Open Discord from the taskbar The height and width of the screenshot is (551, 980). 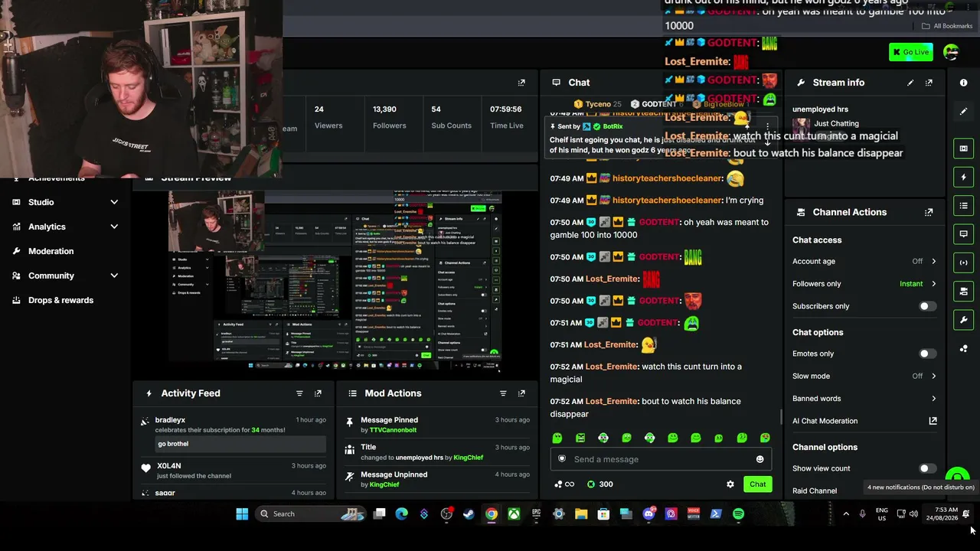click(648, 514)
